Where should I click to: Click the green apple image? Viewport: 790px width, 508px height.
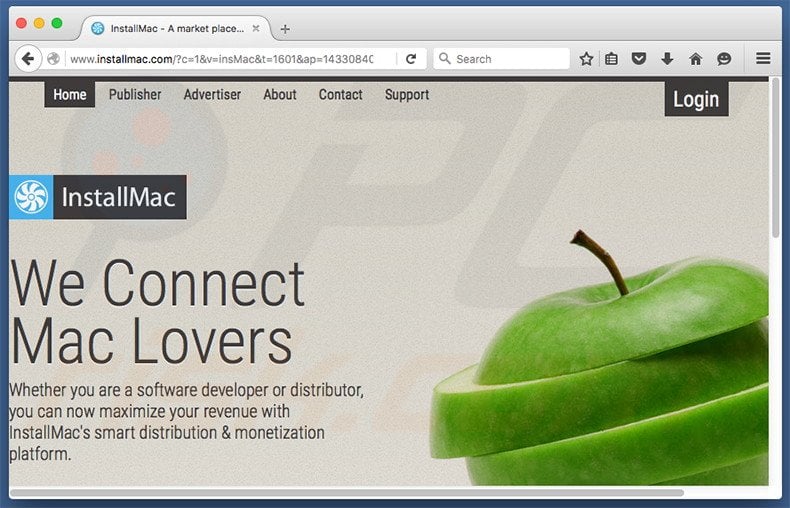click(600, 359)
